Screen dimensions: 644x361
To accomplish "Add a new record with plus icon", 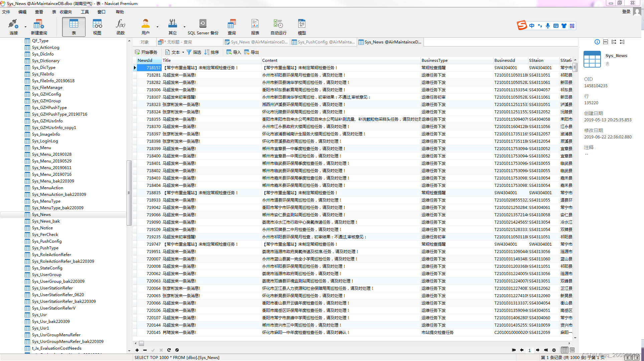I will [137, 350].
